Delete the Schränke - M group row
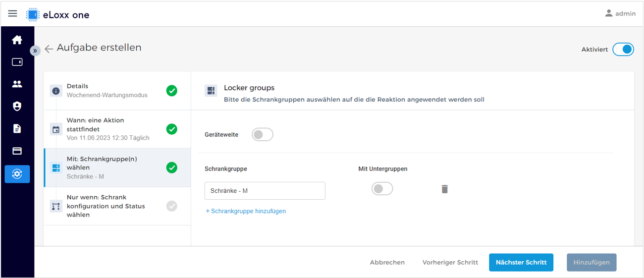 pyautogui.click(x=445, y=189)
